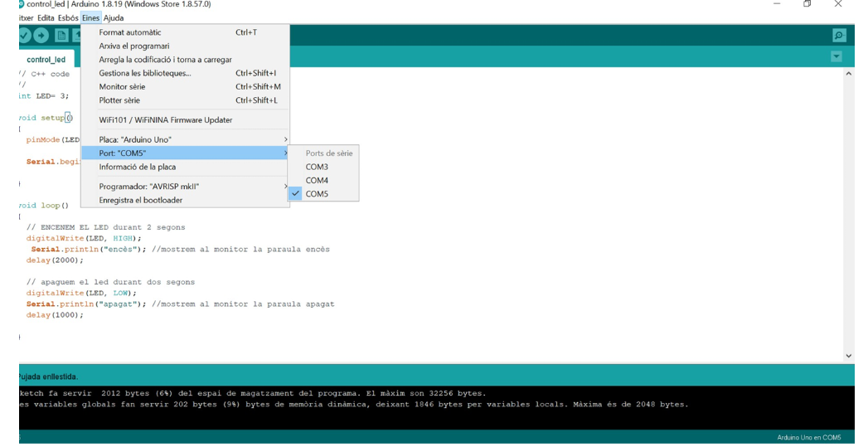
Task: Select Format automàtic menu entry
Action: coord(130,32)
